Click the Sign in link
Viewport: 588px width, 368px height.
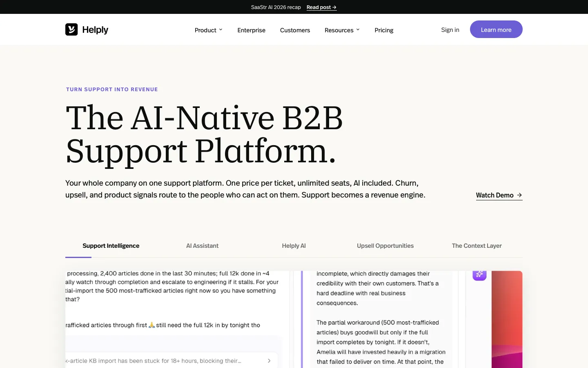450,29
